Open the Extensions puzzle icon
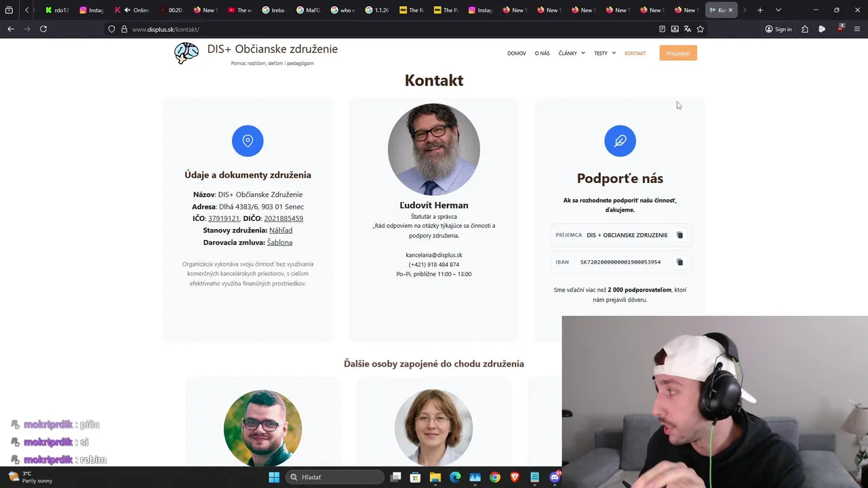This screenshot has width=868, height=488. point(805,29)
